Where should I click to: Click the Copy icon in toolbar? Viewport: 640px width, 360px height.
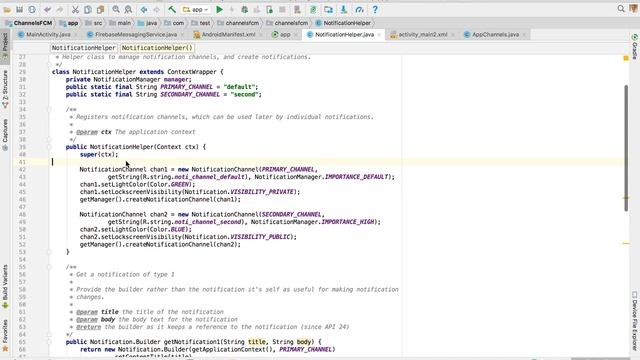coord(88,9)
